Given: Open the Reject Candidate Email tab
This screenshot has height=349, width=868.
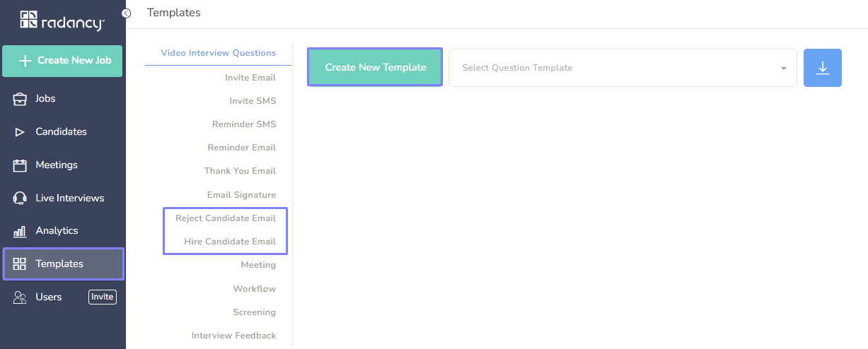Looking at the screenshot, I should (x=225, y=218).
